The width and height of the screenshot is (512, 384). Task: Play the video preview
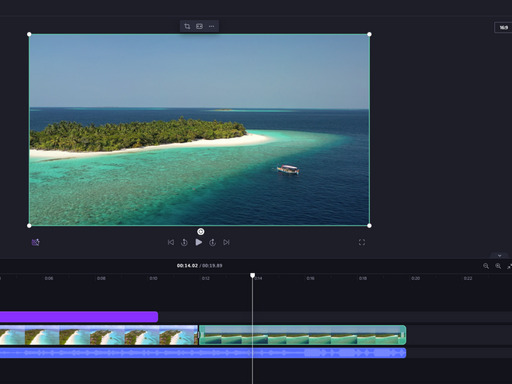[199, 242]
